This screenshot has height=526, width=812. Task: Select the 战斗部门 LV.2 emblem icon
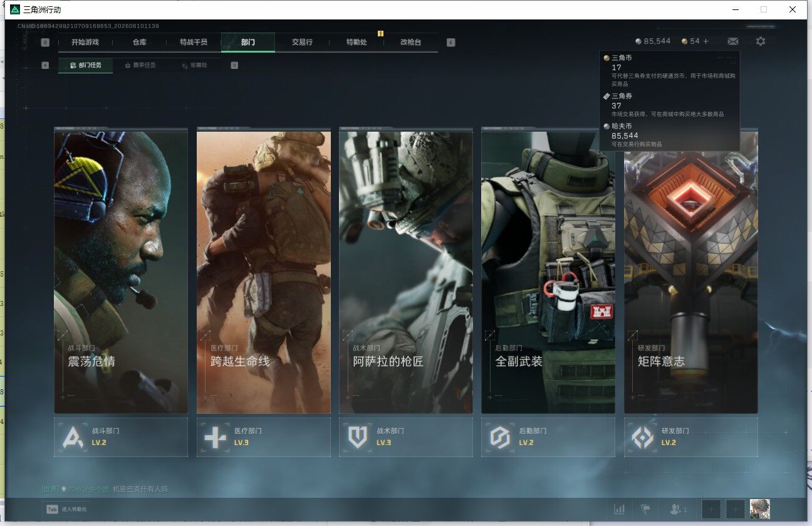(x=73, y=437)
